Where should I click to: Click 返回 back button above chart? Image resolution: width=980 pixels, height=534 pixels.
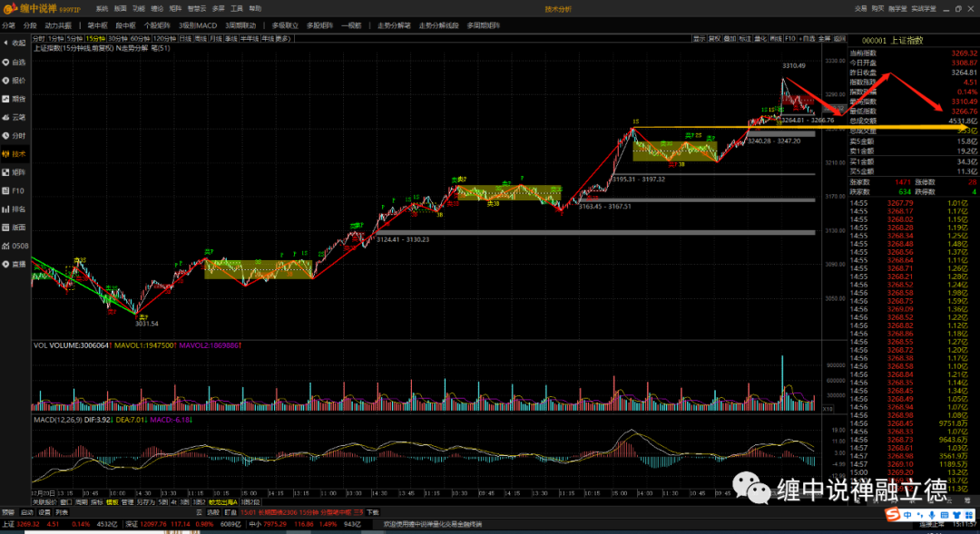(839, 39)
